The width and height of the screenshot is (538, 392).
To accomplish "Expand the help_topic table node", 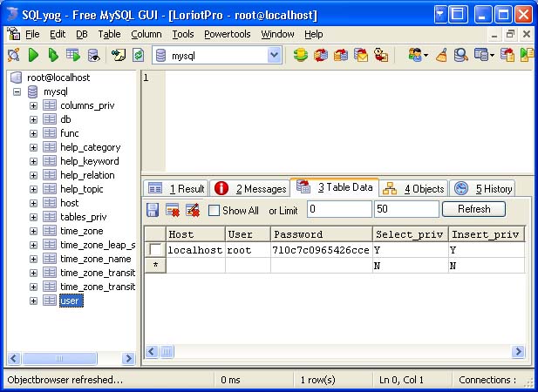I will (34, 189).
